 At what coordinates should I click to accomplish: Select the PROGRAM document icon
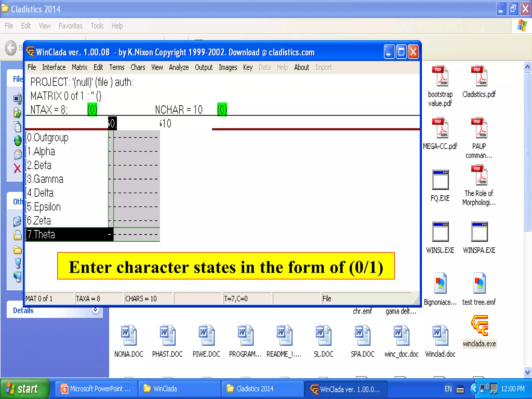[245, 335]
